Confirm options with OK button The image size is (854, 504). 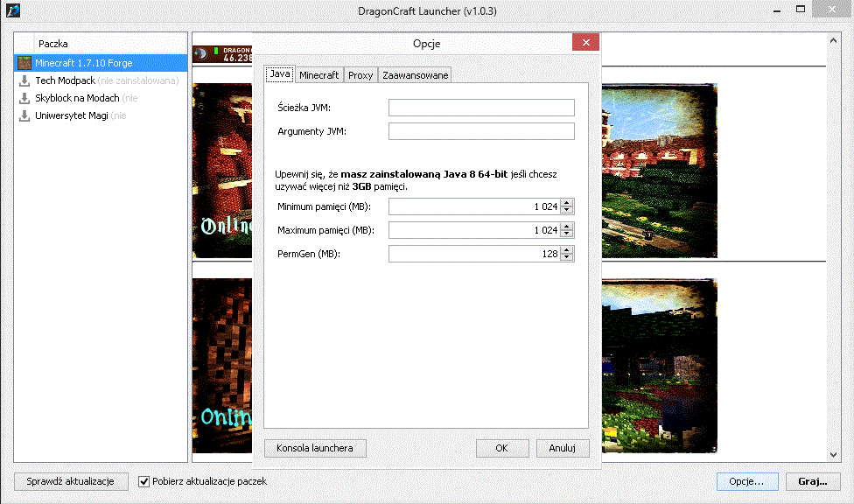[x=502, y=448]
